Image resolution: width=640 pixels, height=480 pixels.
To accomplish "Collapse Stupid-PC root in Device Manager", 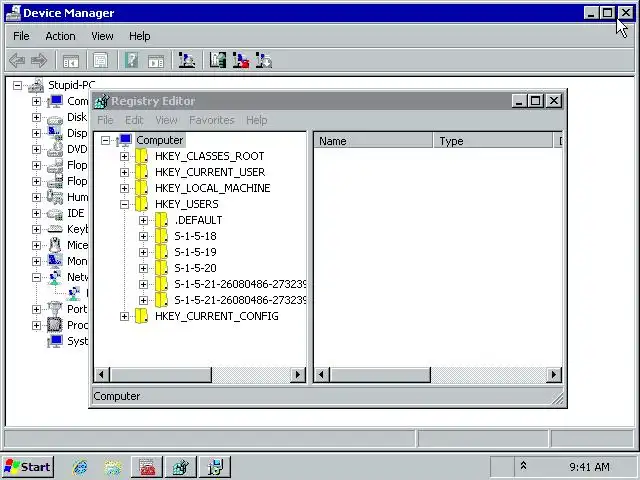I will click(17, 86).
